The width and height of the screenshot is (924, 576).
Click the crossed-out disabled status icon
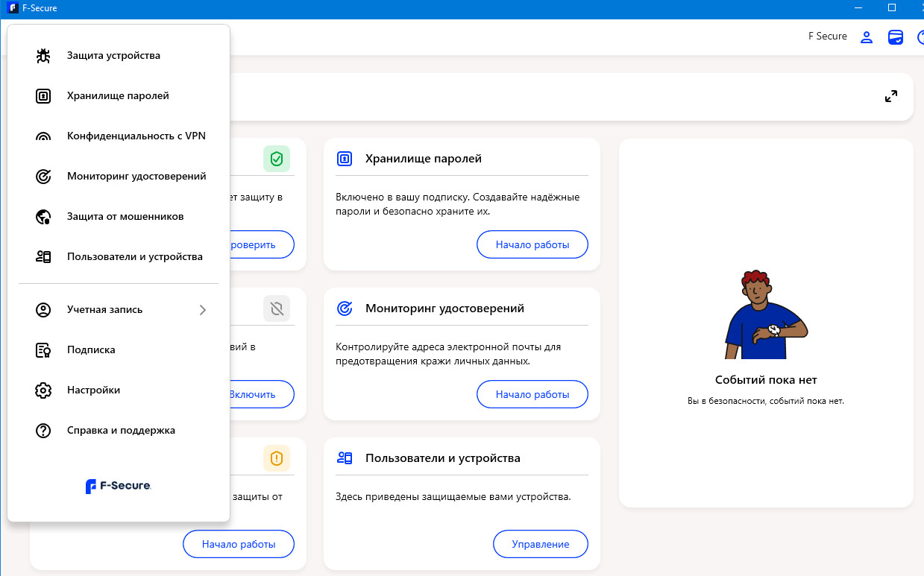(x=277, y=308)
